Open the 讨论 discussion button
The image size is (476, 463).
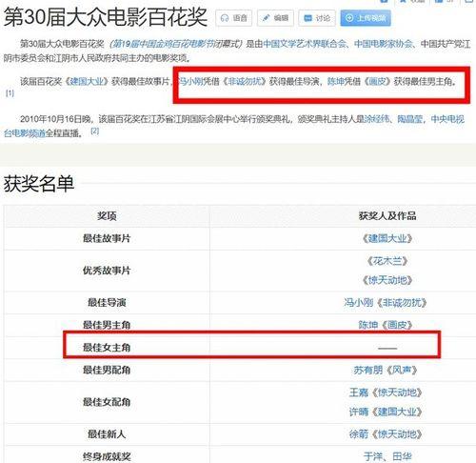click(x=317, y=18)
